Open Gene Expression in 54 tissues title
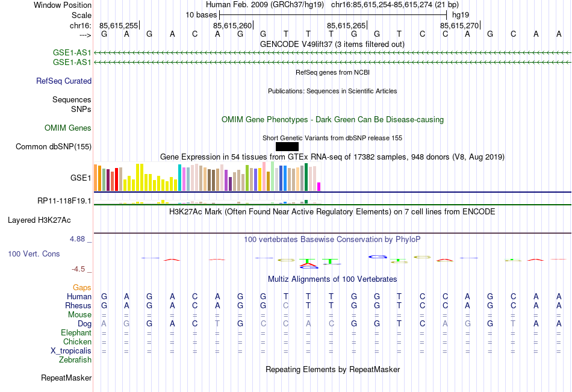572x392 pixels. pos(332,157)
